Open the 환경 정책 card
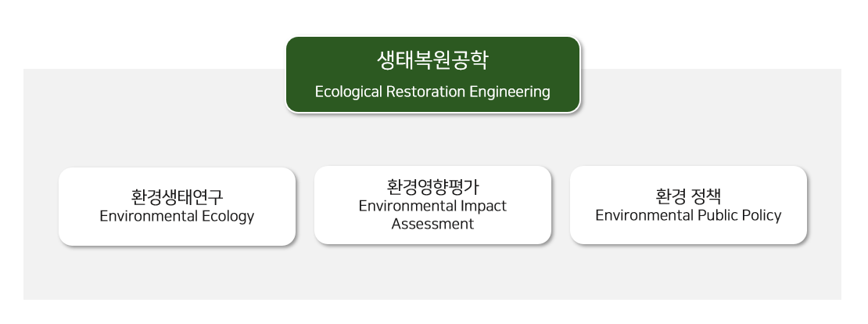The image size is (868, 324). pos(689,205)
